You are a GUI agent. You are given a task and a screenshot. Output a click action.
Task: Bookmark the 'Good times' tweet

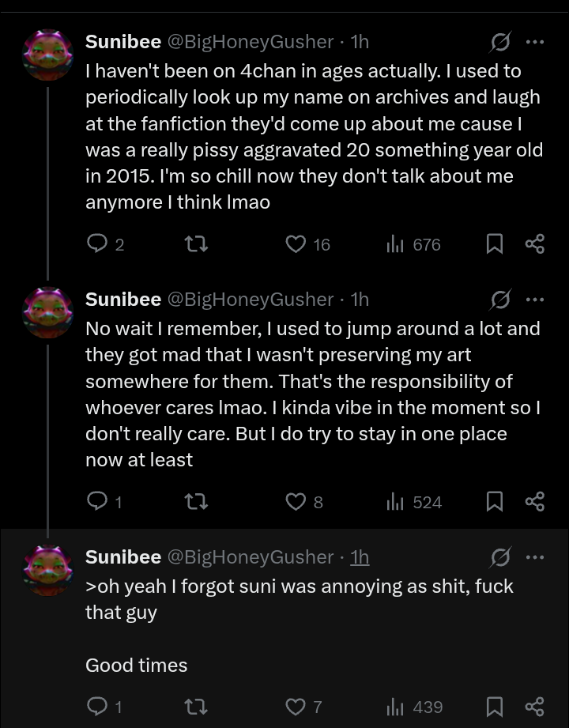pyautogui.click(x=494, y=706)
